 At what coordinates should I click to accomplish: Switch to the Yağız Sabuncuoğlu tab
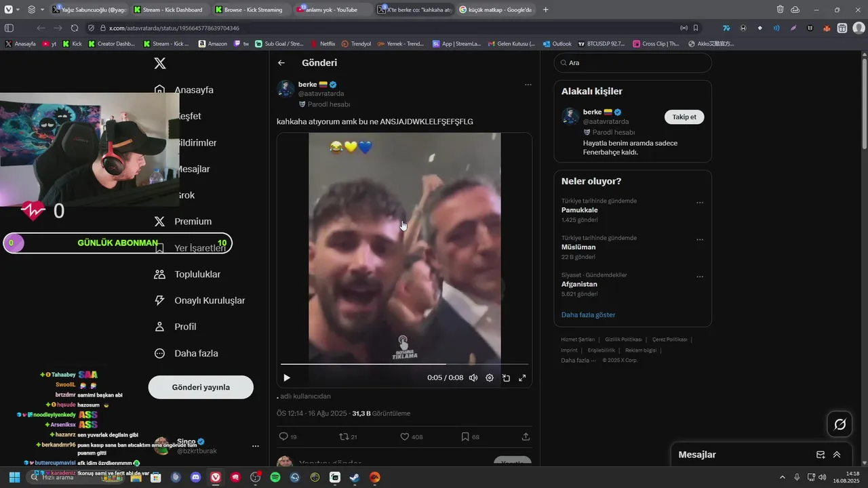click(89, 9)
